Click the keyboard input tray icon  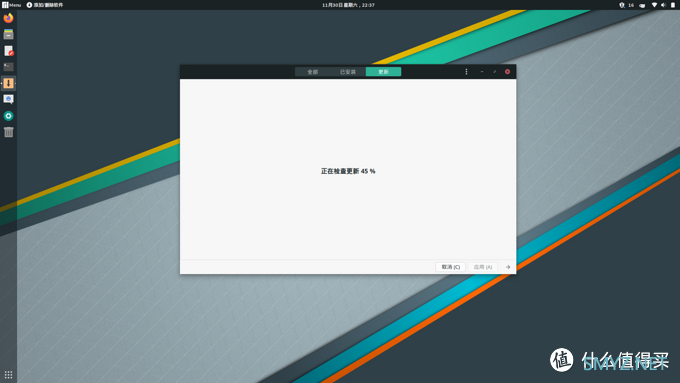click(x=642, y=5)
